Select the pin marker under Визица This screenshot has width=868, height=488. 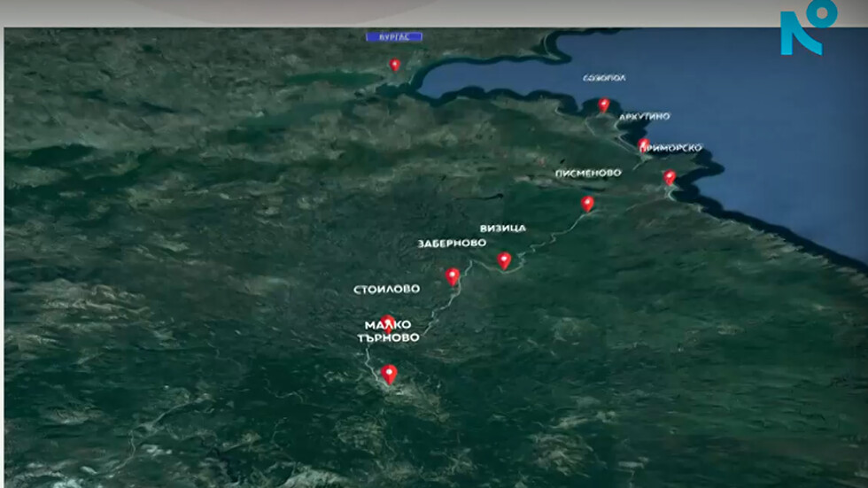(504, 259)
